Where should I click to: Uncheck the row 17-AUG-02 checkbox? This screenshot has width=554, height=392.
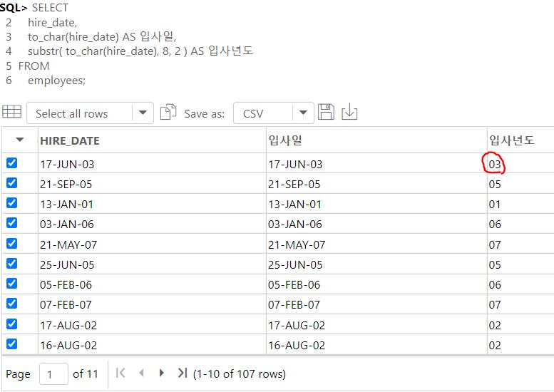tap(11, 324)
